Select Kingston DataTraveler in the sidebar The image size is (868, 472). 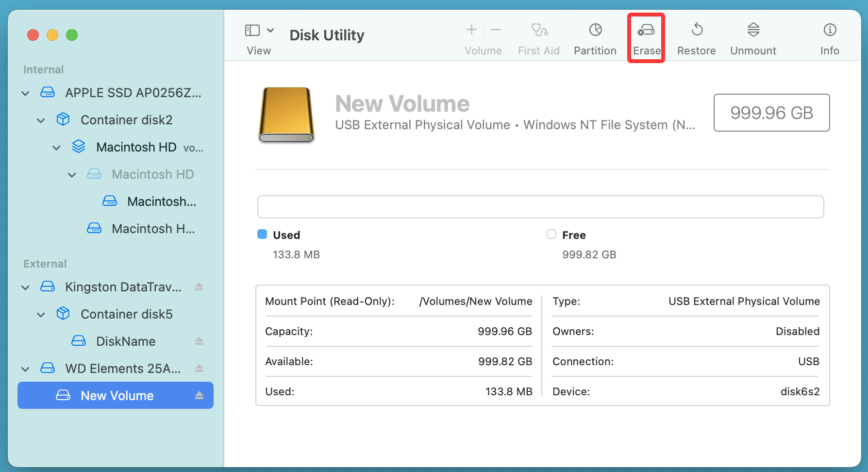click(x=123, y=287)
